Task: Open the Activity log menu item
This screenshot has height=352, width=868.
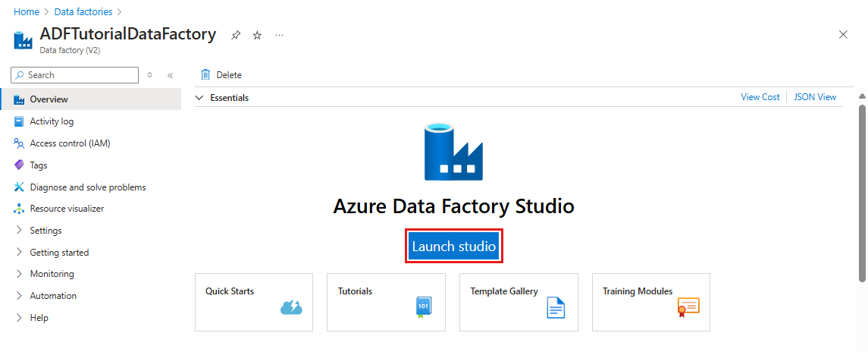Action: tap(52, 121)
